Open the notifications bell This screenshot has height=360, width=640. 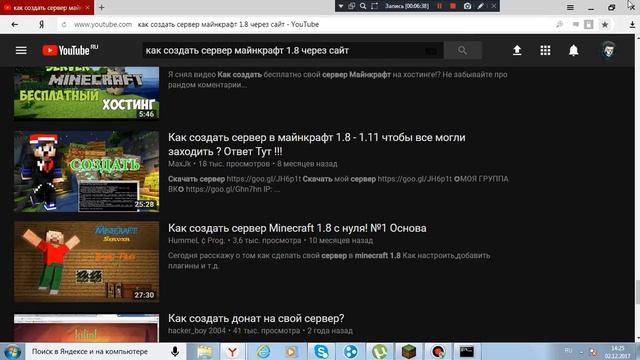pos(573,50)
